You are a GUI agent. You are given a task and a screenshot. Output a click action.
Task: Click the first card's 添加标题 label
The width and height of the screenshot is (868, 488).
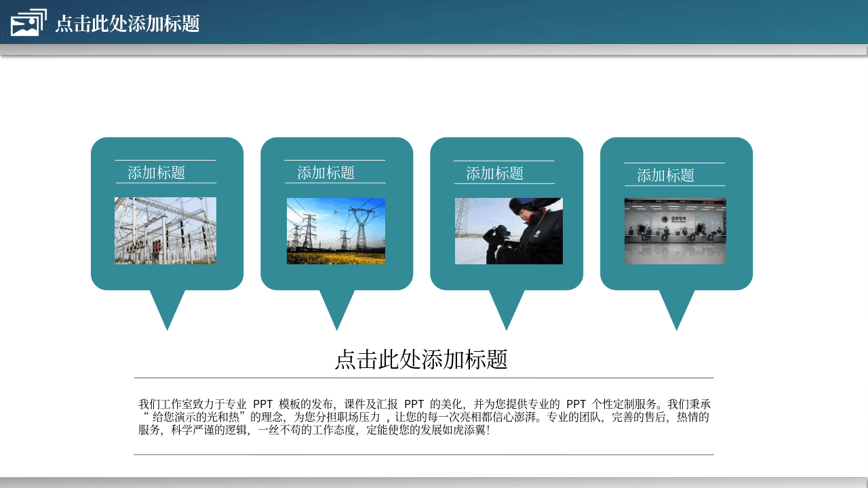(157, 173)
